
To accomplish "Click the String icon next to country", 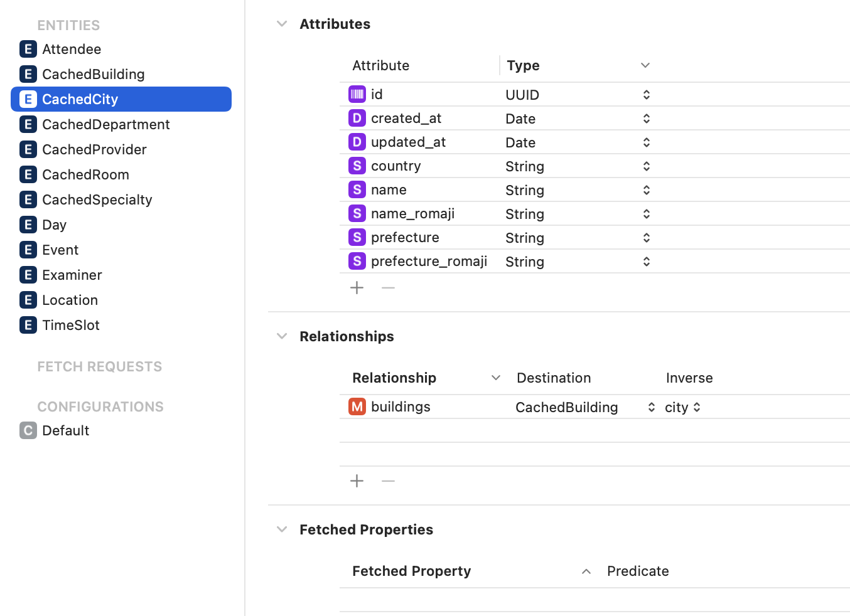I will [x=357, y=166].
